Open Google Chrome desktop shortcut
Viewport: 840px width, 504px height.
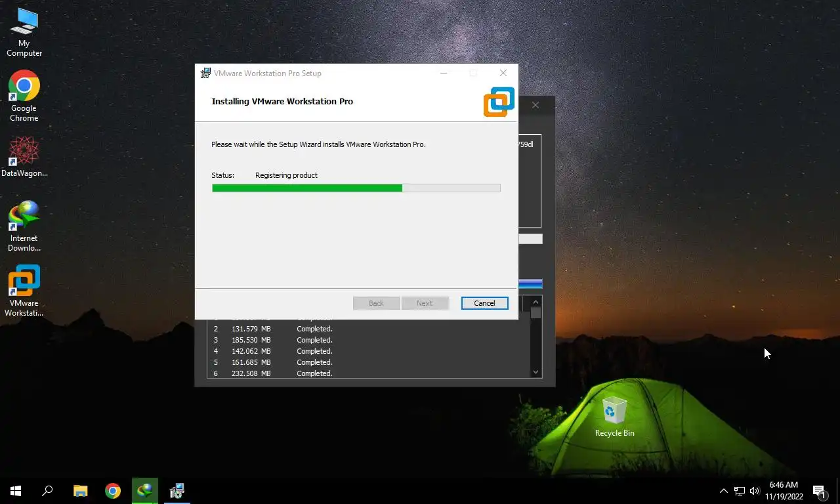click(x=24, y=96)
